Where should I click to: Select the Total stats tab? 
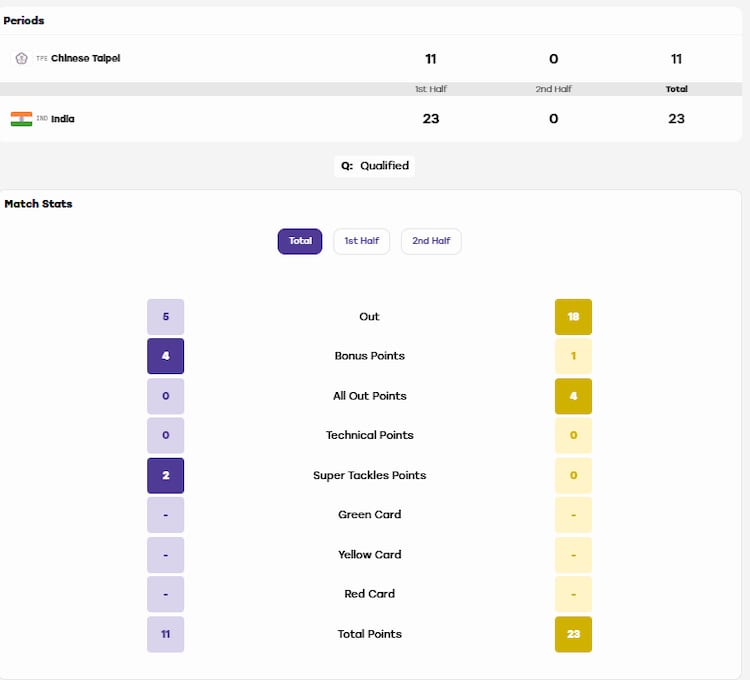click(300, 241)
